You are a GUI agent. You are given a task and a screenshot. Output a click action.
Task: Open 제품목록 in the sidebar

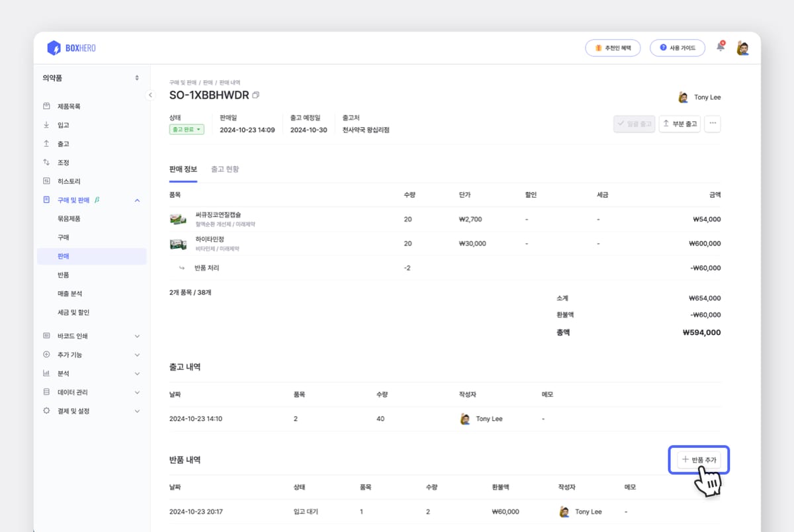coord(69,107)
